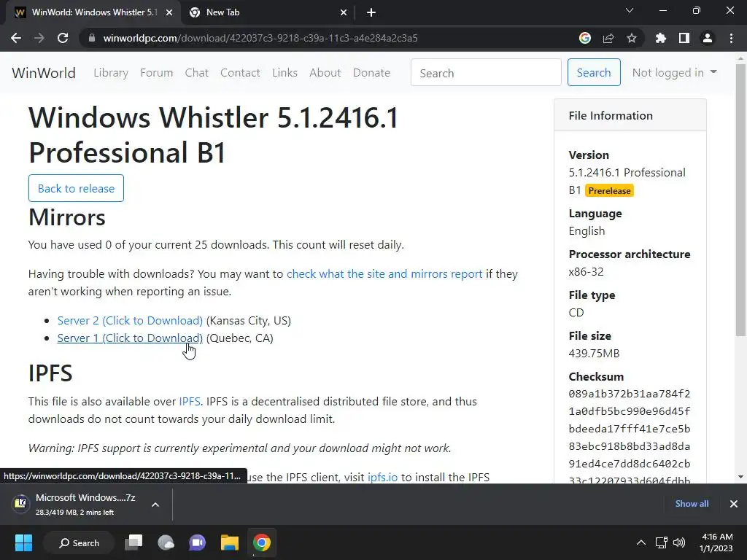Download from Server 1 Quebec

[130, 338]
